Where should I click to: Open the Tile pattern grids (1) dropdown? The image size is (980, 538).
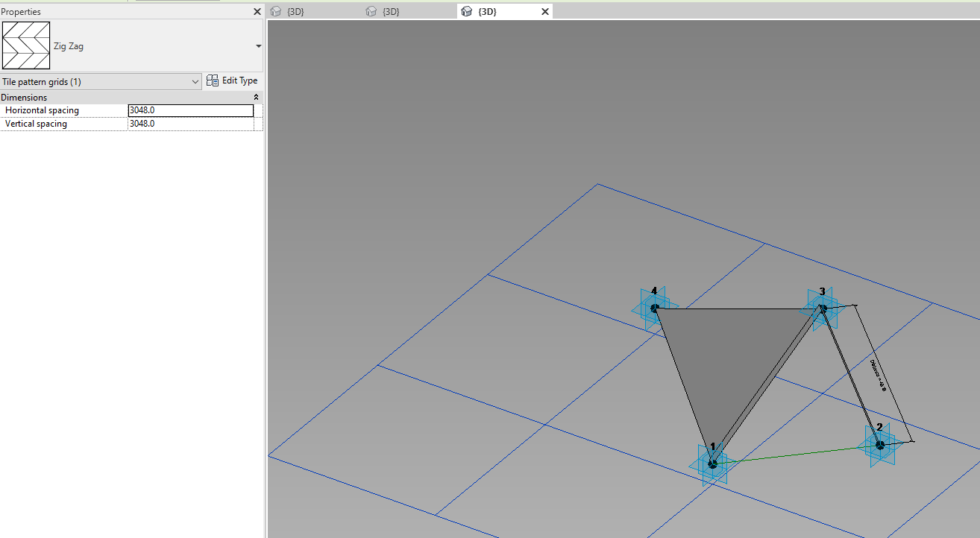(195, 81)
